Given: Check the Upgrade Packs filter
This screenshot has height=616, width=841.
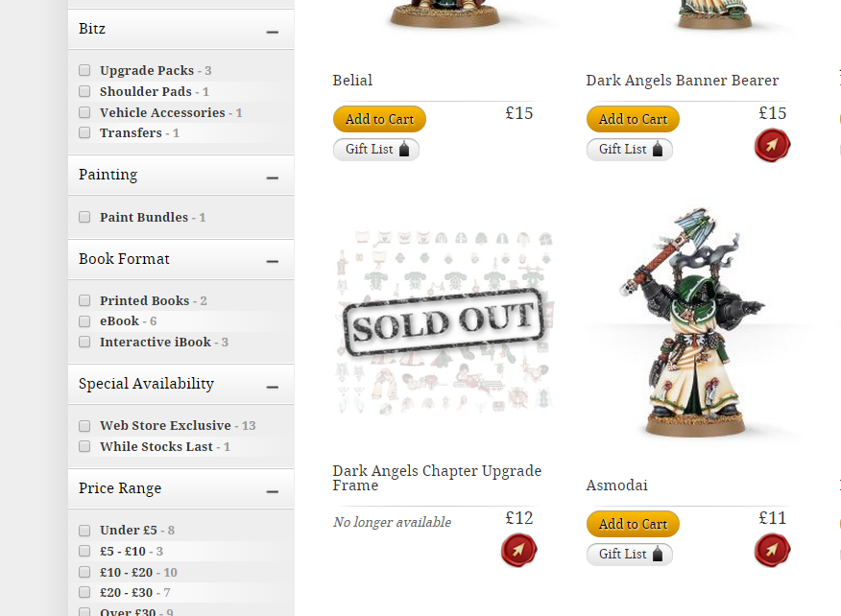Looking at the screenshot, I should [x=84, y=70].
